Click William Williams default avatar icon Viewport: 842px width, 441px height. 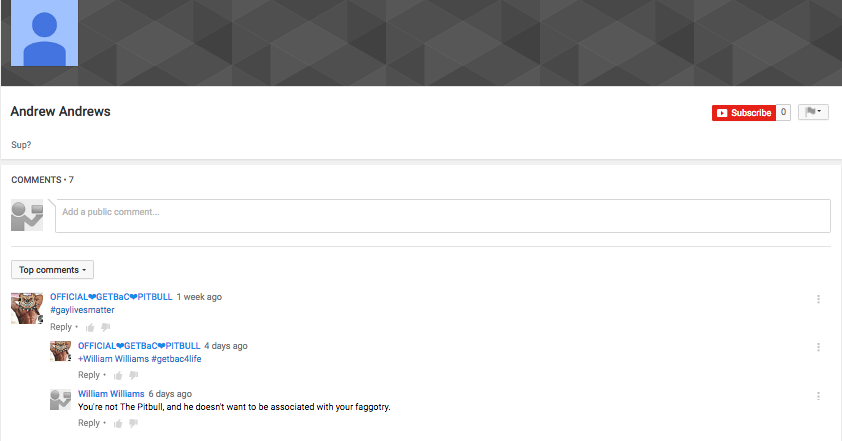[x=61, y=400]
